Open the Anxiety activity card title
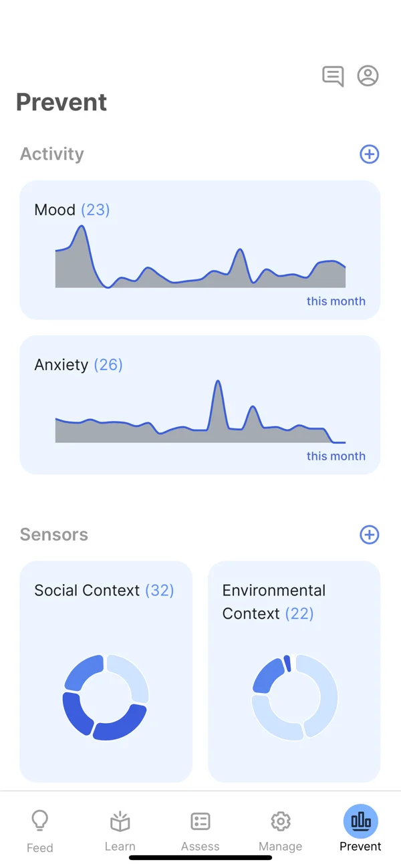The height and width of the screenshot is (868, 401). pos(61,365)
